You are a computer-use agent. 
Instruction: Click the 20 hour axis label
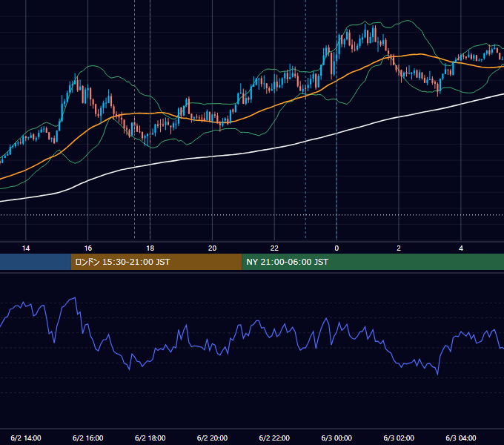(x=212, y=248)
